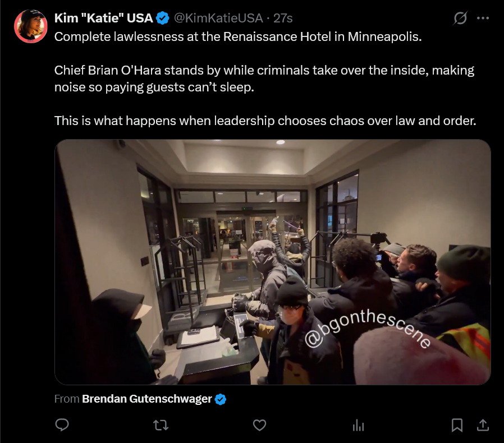Visit the @KimKatieUSA handle link
Image resolution: width=504 pixels, height=443 pixels.
pos(218,18)
